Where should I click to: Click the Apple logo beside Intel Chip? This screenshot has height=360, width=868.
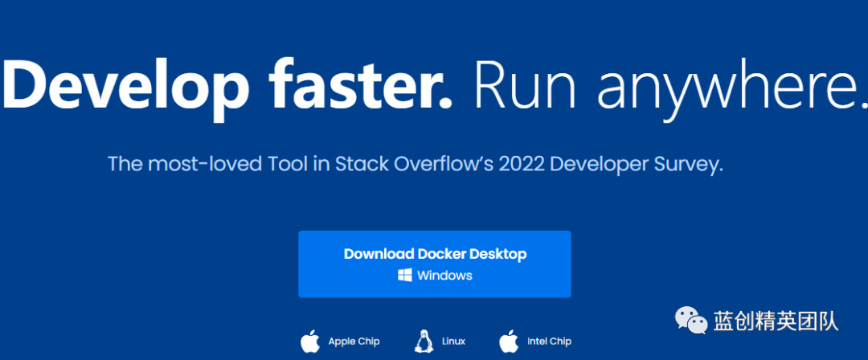pyautogui.click(x=510, y=342)
